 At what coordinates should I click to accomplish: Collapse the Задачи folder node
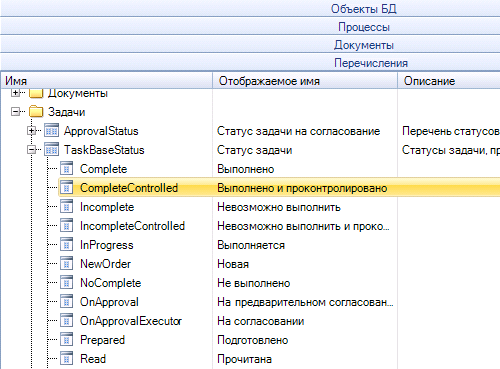pyautogui.click(x=15, y=112)
